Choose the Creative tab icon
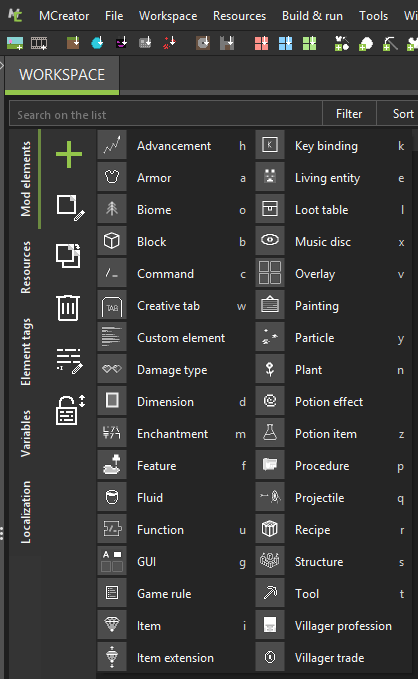 pyautogui.click(x=112, y=305)
